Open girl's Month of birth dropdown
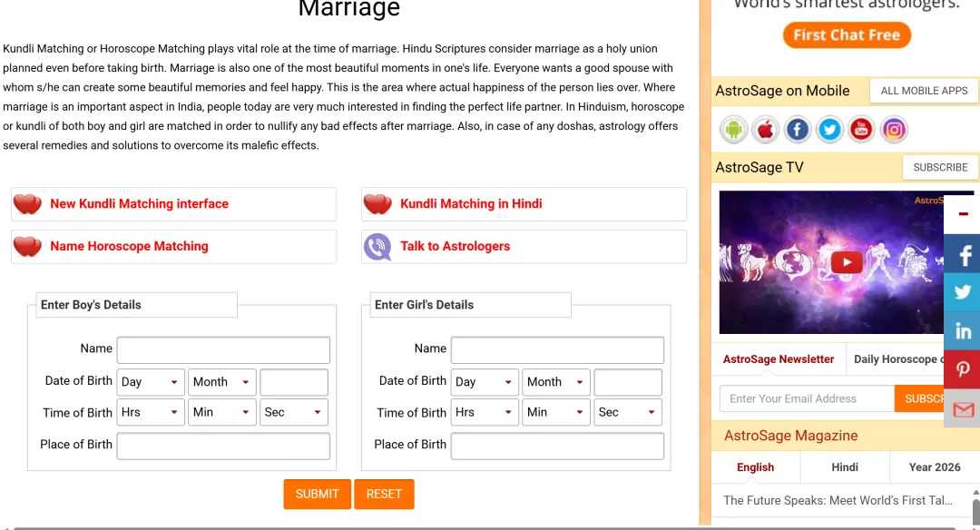980x530 pixels. (556, 382)
